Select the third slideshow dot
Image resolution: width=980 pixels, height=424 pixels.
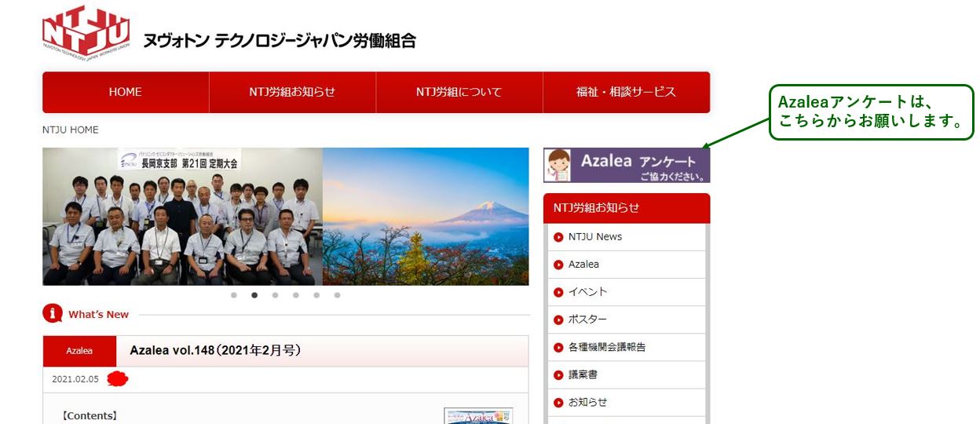click(275, 295)
